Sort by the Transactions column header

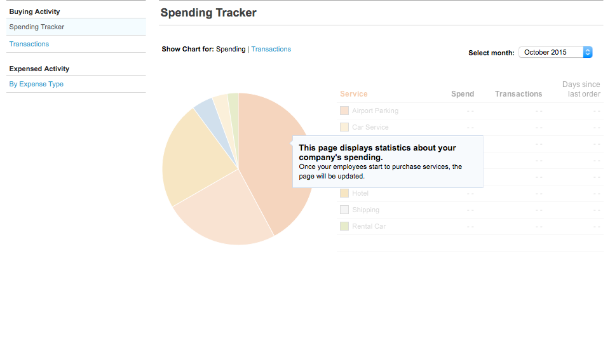coord(518,94)
